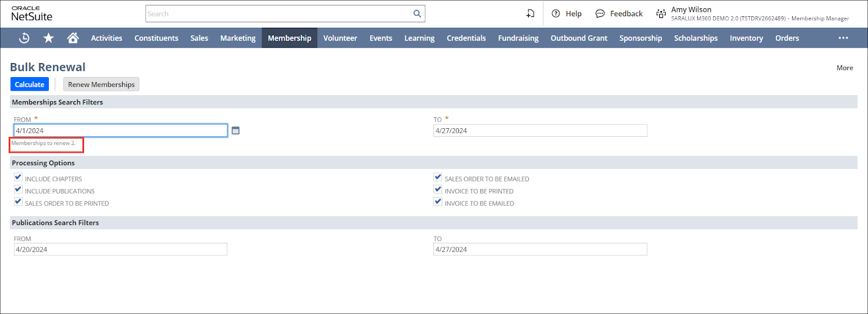Uncheck Include Chapters checkbox
Image resolution: width=868 pixels, height=314 pixels.
coord(18,177)
